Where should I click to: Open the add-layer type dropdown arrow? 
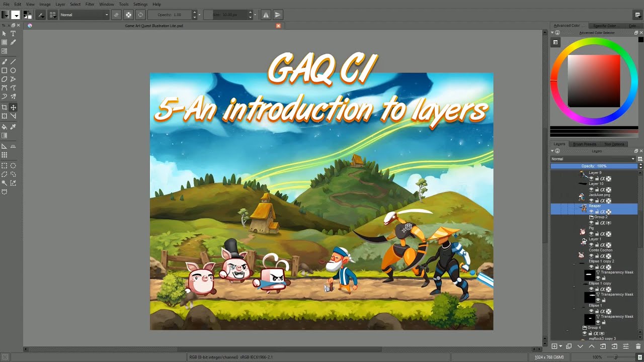560,346
